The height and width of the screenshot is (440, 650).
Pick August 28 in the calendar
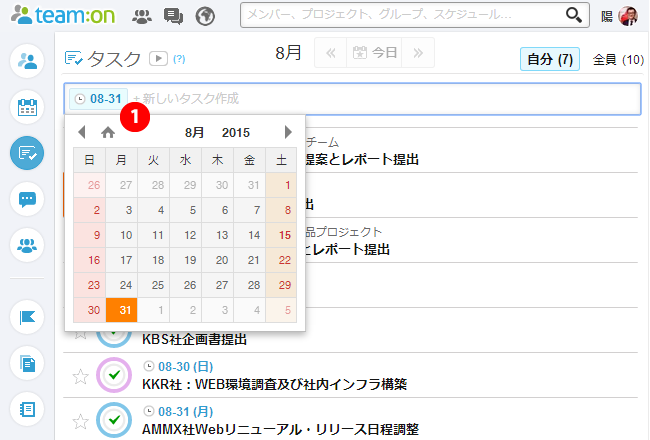pos(249,285)
